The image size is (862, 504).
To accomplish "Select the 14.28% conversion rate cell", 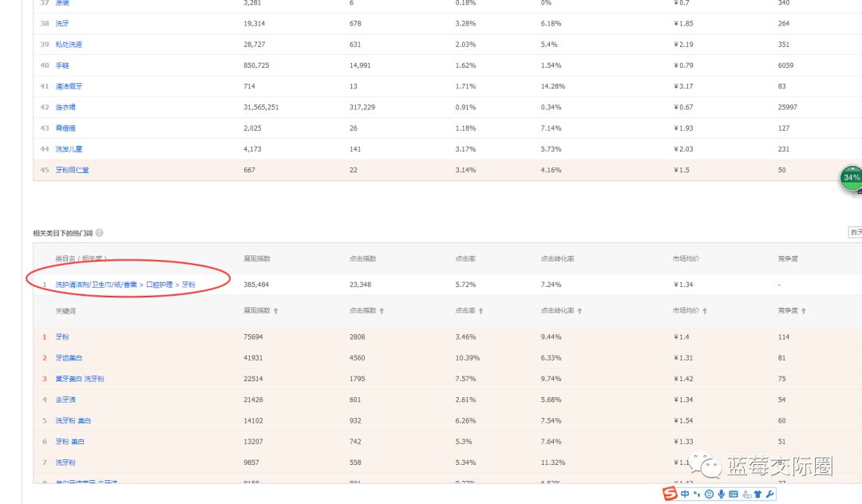I will tap(553, 86).
